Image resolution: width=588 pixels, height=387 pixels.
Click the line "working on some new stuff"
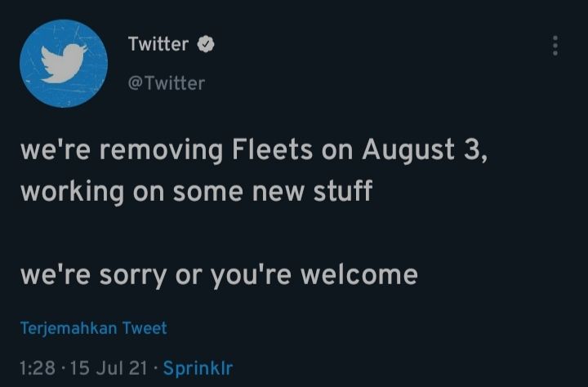click(196, 192)
